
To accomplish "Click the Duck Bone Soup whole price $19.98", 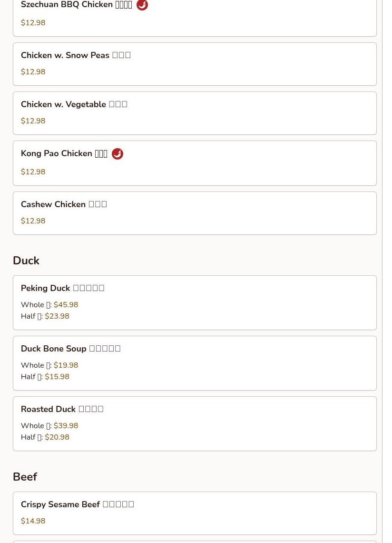I will [x=66, y=365].
